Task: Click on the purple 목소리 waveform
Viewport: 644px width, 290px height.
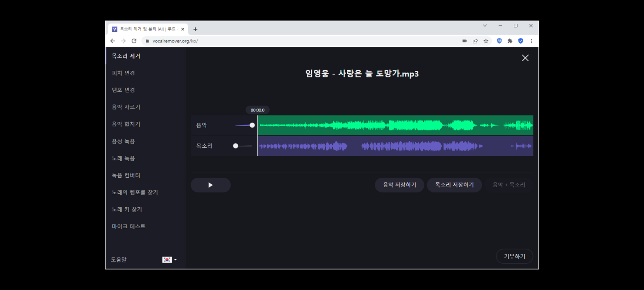Action: point(395,146)
